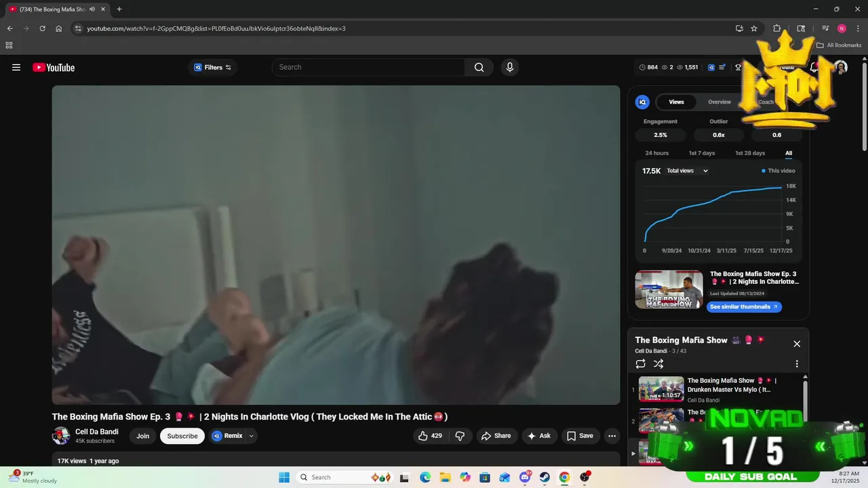Screen dimensions: 868x488
Task: Select the 24 hours range tab
Action: pos(656,153)
